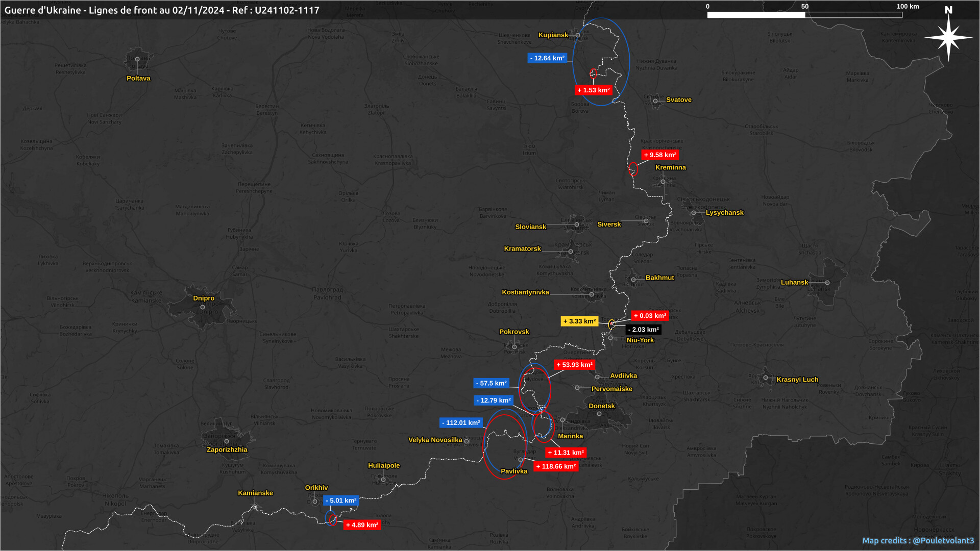Click the map title header text
The height and width of the screenshot is (551, 980).
click(x=162, y=10)
